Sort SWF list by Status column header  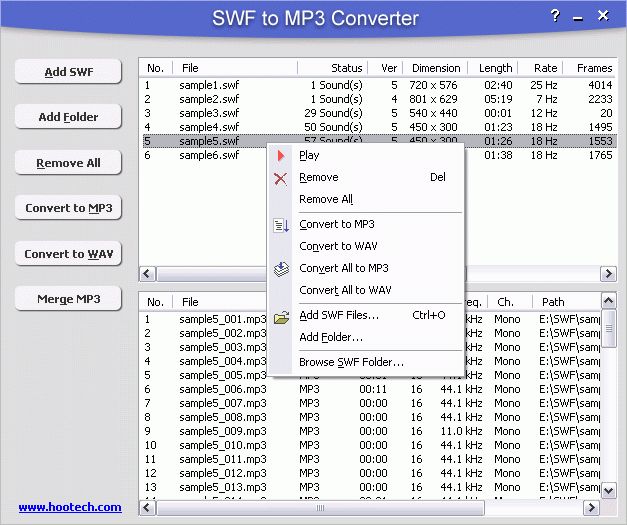333,68
